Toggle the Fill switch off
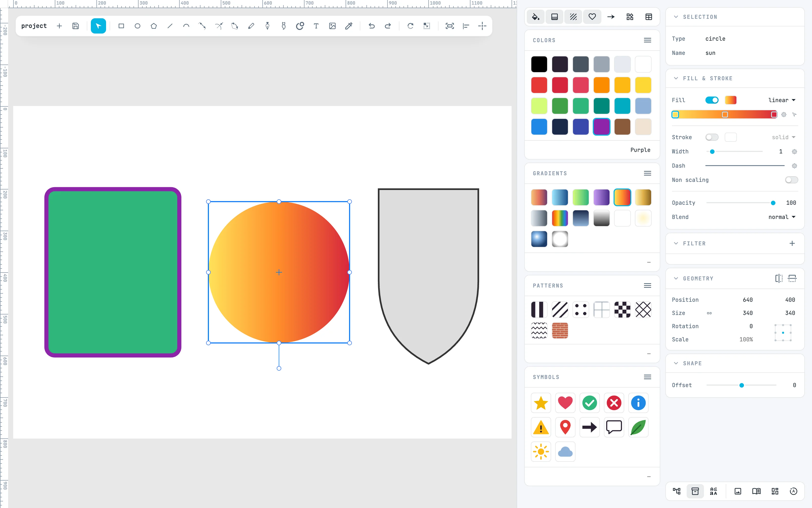 [712, 100]
